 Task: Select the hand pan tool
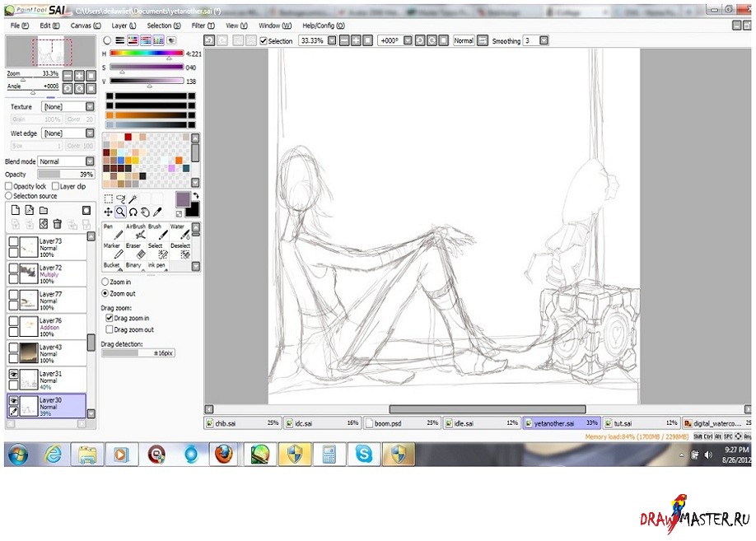tap(145, 212)
